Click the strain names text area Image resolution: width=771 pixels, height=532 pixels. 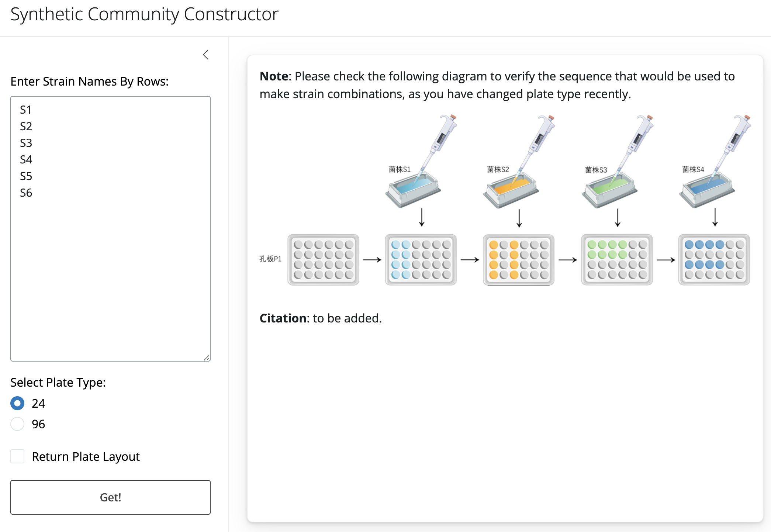pos(110,228)
